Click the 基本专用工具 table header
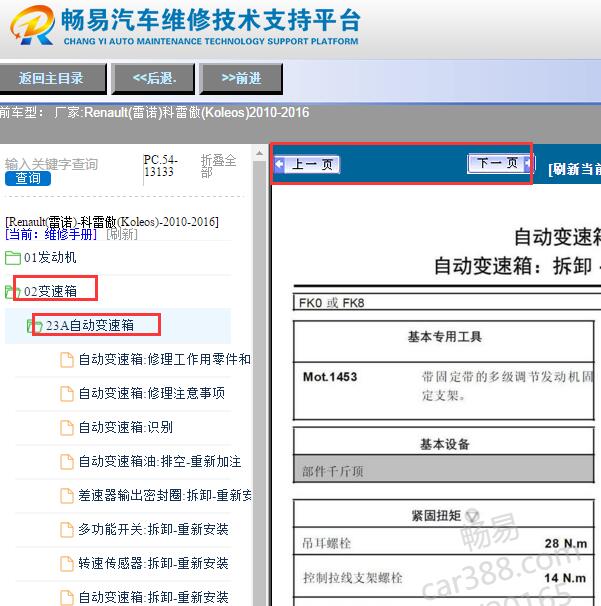Image resolution: width=601 pixels, height=606 pixels. coord(444,337)
